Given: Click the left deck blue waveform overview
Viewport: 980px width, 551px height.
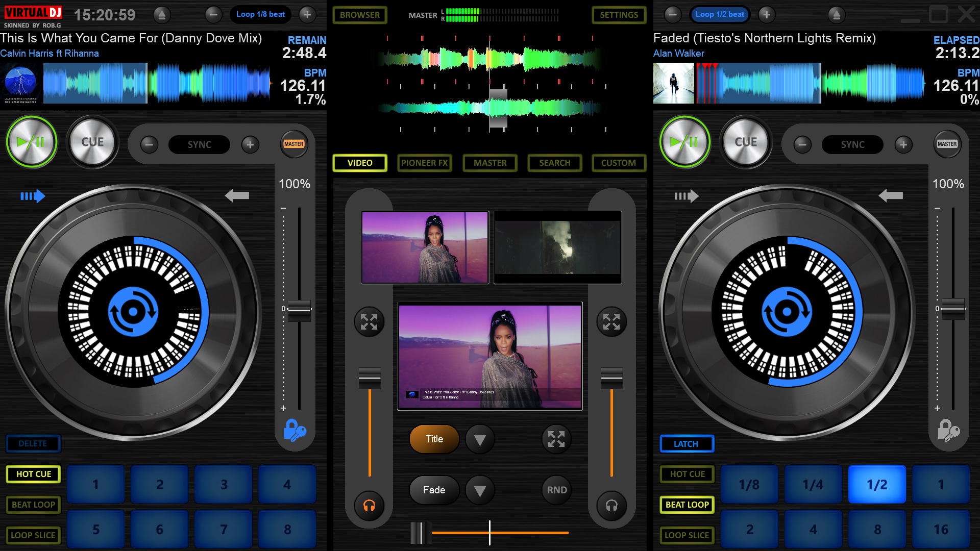Looking at the screenshot, I should tap(157, 83).
